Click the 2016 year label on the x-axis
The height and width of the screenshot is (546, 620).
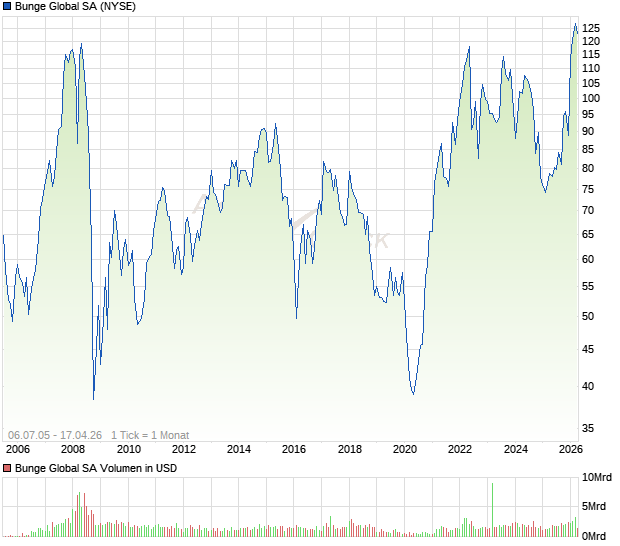pyautogui.click(x=294, y=449)
